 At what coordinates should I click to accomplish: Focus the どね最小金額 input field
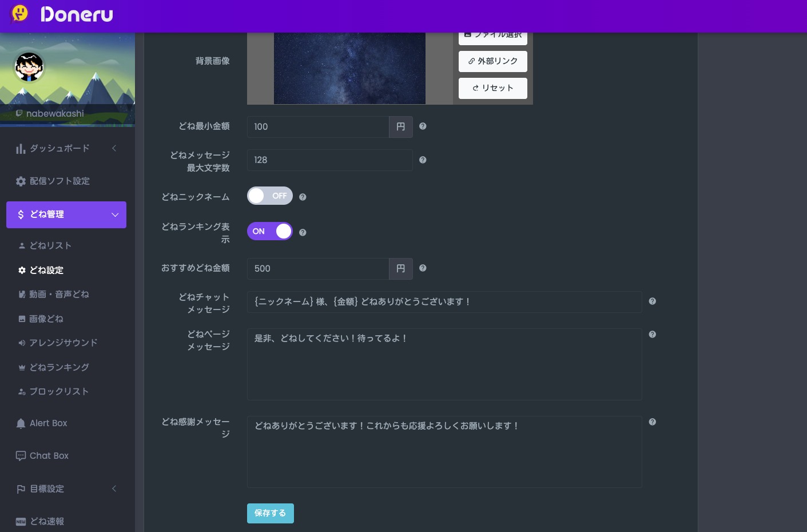coord(318,127)
